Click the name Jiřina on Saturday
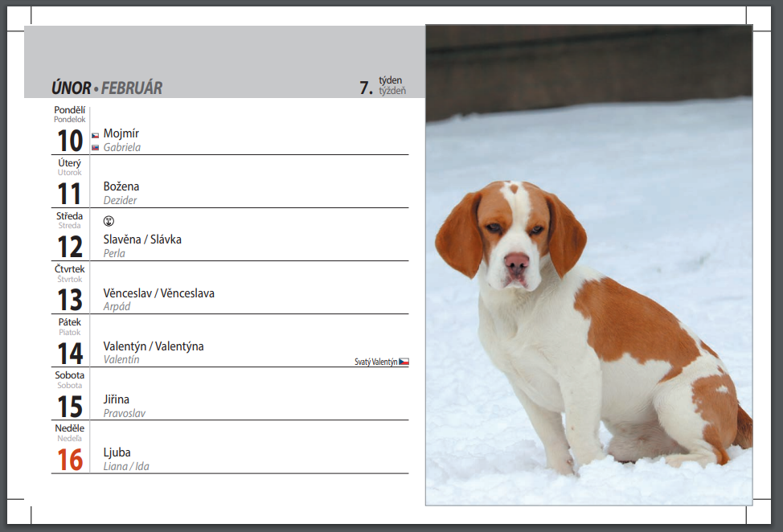 coord(117,399)
